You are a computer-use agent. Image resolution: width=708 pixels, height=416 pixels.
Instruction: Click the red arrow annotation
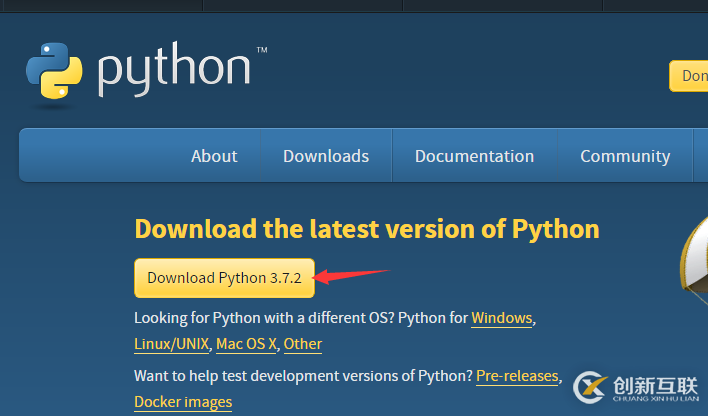coord(352,273)
